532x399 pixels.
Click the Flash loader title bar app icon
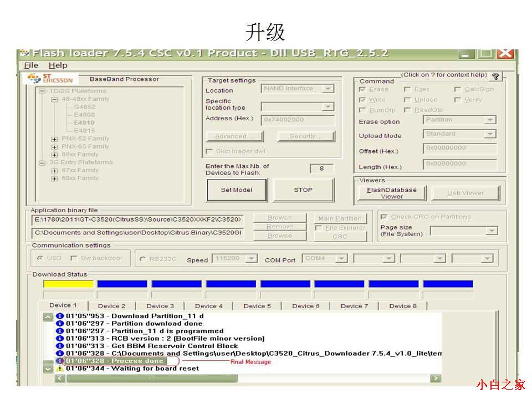pyautogui.click(x=24, y=53)
